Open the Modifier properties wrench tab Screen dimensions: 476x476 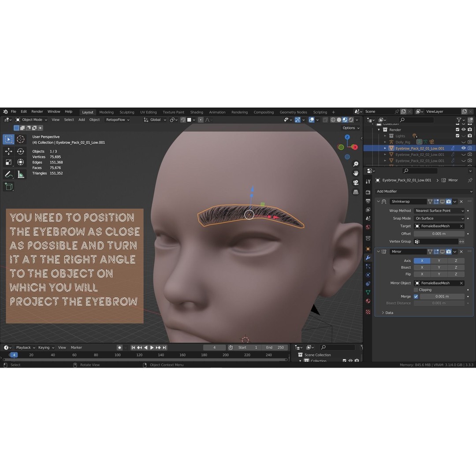(x=368, y=258)
